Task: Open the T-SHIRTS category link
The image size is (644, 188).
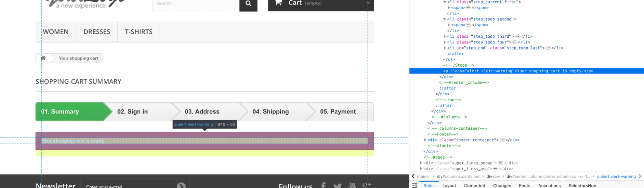Action: pyautogui.click(x=139, y=32)
